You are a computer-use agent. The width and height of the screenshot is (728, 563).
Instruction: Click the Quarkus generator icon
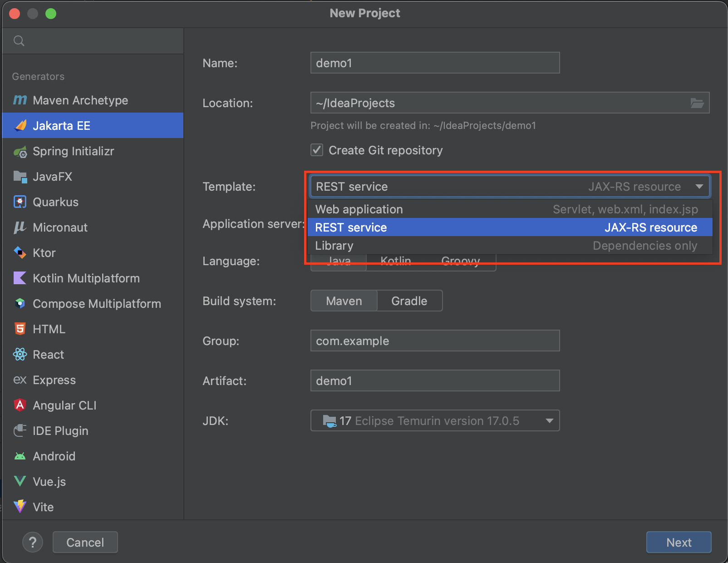[x=20, y=202]
